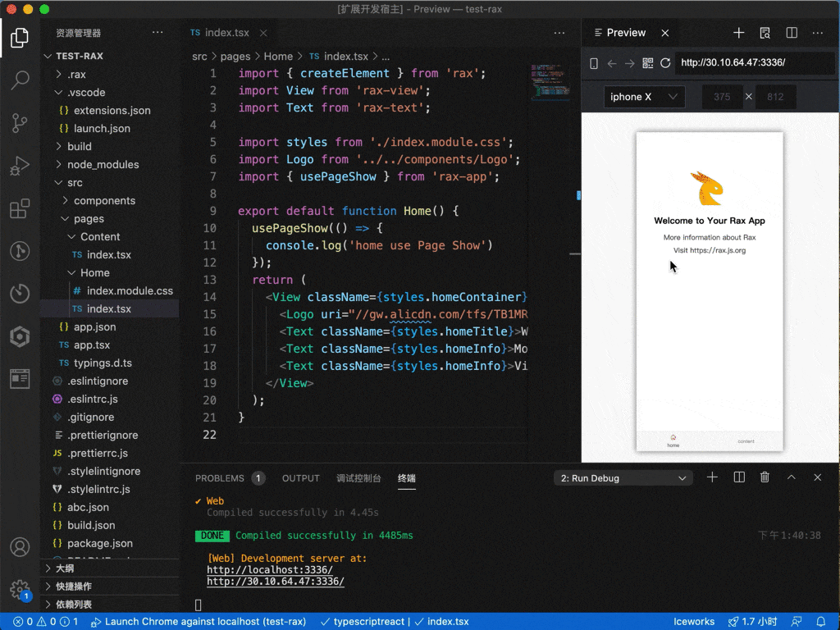Toggle mobile device mode icon in Preview toolbar
This screenshot has height=630, width=840.
594,63
